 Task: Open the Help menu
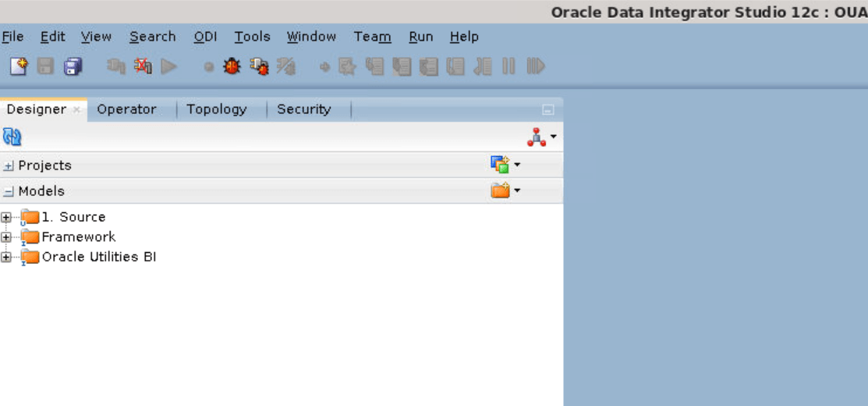tap(464, 37)
